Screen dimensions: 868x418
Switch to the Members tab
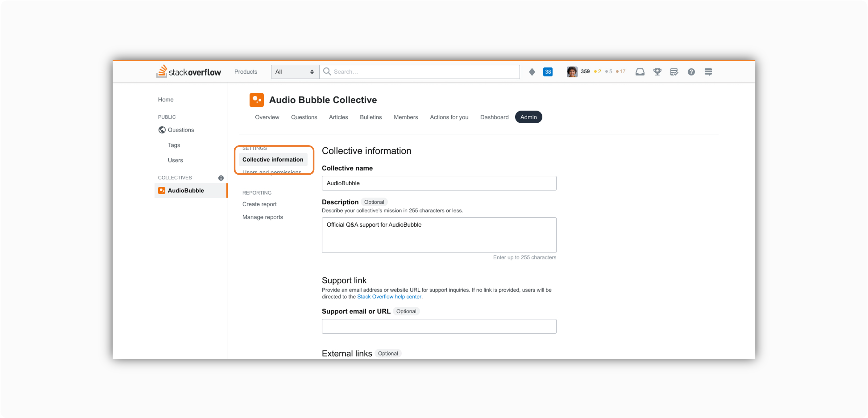(x=406, y=117)
